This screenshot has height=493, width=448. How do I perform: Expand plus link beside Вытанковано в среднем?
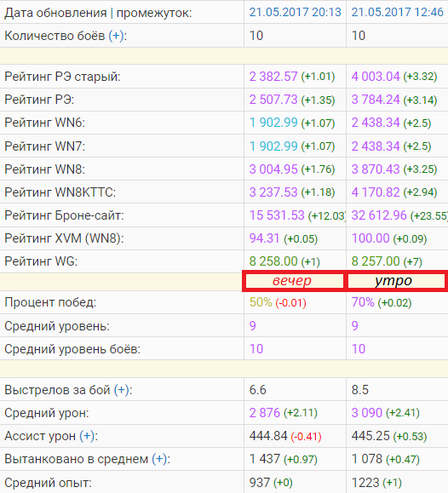pyautogui.click(x=159, y=459)
